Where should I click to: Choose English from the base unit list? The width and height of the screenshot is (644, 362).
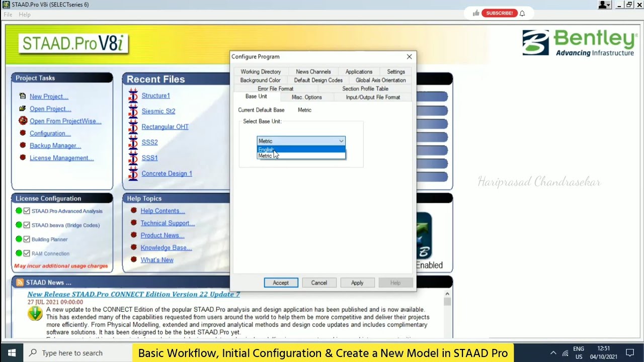pyautogui.click(x=301, y=149)
